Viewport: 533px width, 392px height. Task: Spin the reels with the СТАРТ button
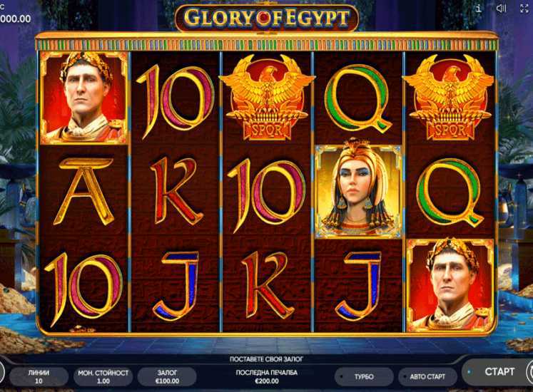(497, 371)
